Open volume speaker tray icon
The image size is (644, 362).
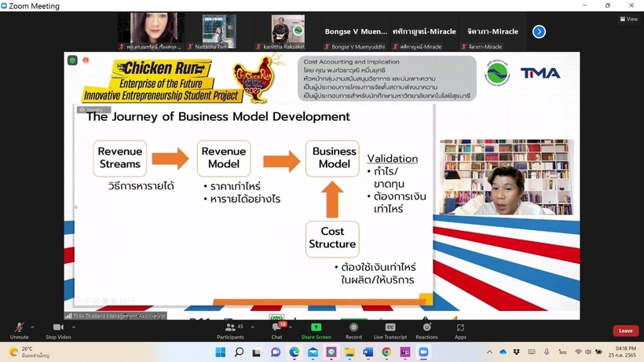click(x=588, y=352)
